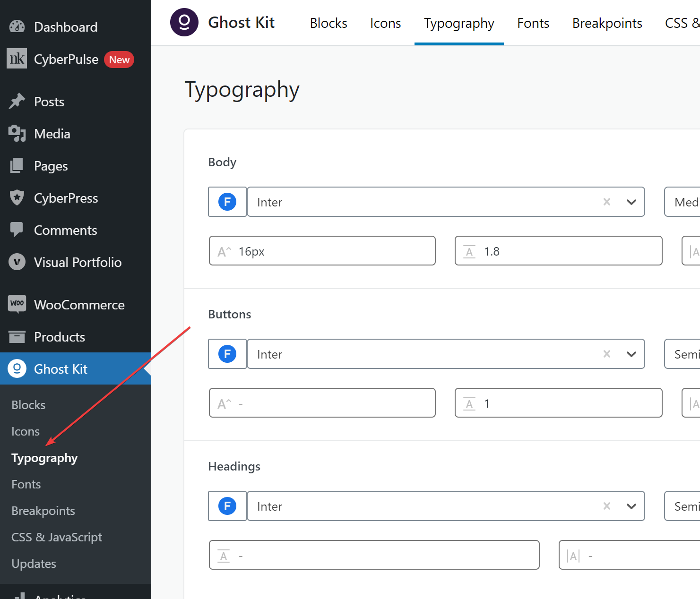The image size is (700, 599).
Task: Click the Headings line height field
Action: tap(374, 555)
